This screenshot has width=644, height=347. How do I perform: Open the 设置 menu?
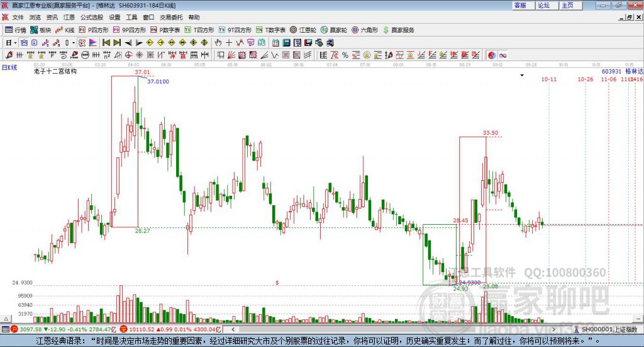point(114,17)
